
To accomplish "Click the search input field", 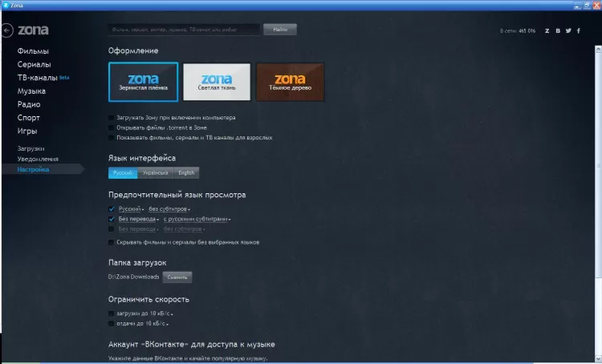I will [x=185, y=30].
